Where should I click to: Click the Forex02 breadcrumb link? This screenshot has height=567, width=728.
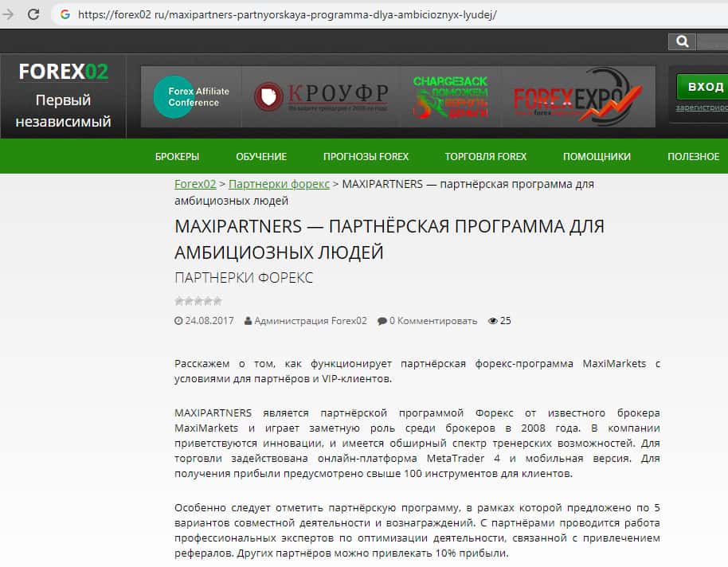click(x=195, y=184)
